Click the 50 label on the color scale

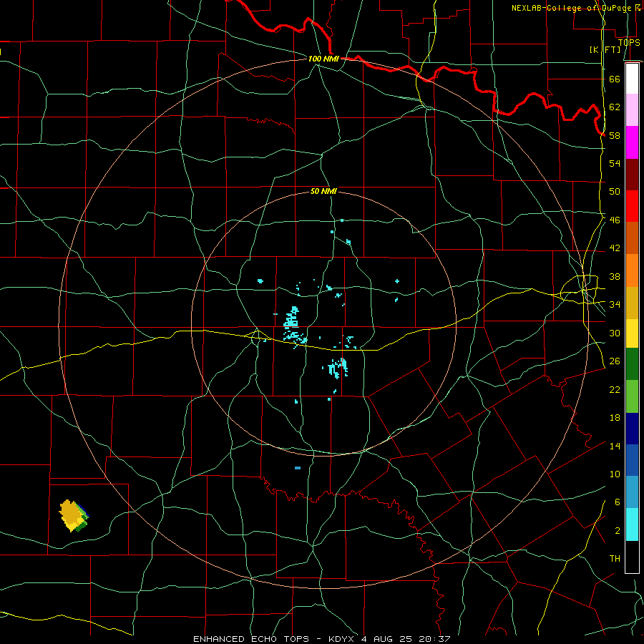(x=615, y=191)
